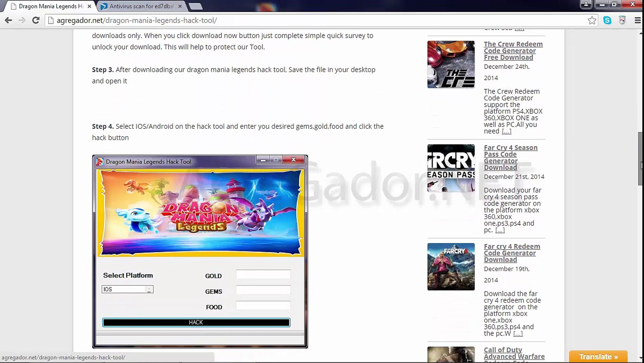Click the Call of Duty thumbnail

point(451,355)
